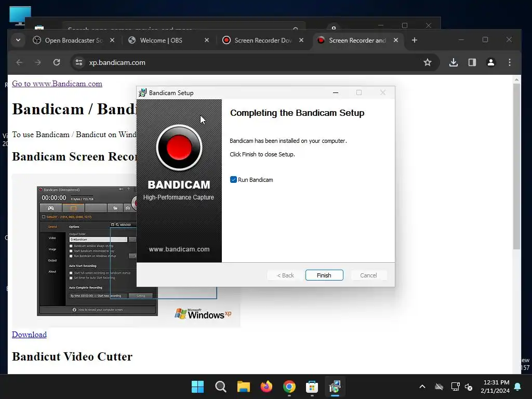Show hidden system tray icons
Screen dimensions: 532x399
[422, 387]
